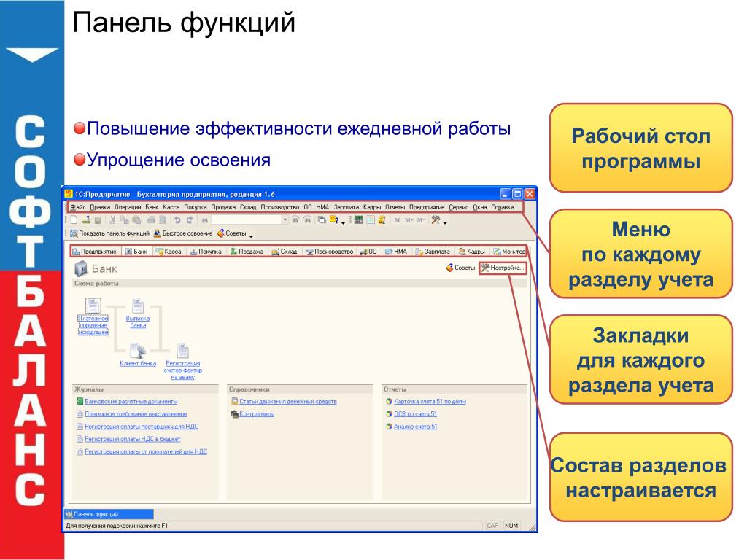Switch to the Производство tab
The height and width of the screenshot is (560, 747).
[329, 252]
